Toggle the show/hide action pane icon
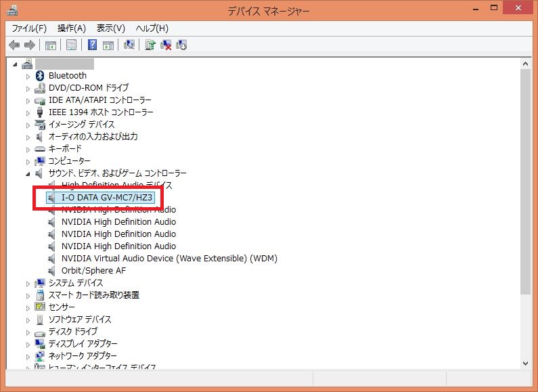Viewport: 538px width, 392px height. [108, 45]
